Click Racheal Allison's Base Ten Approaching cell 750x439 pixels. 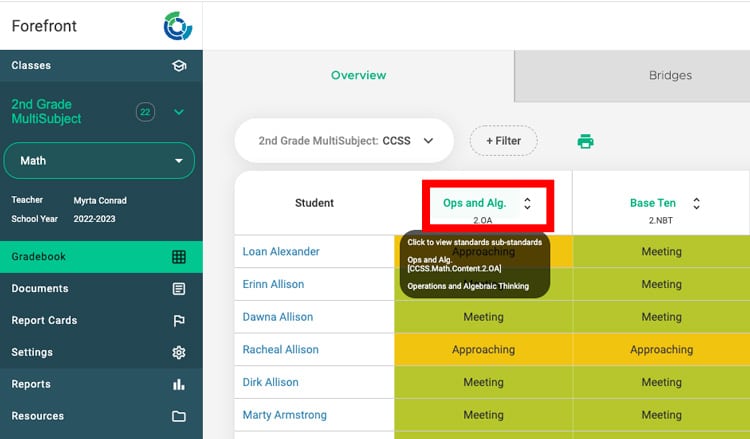pyautogui.click(x=661, y=350)
